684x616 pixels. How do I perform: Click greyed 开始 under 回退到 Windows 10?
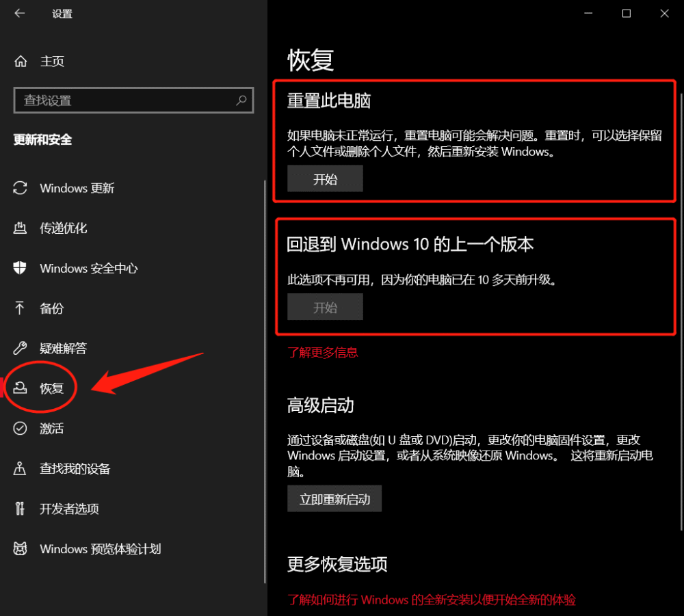click(325, 307)
